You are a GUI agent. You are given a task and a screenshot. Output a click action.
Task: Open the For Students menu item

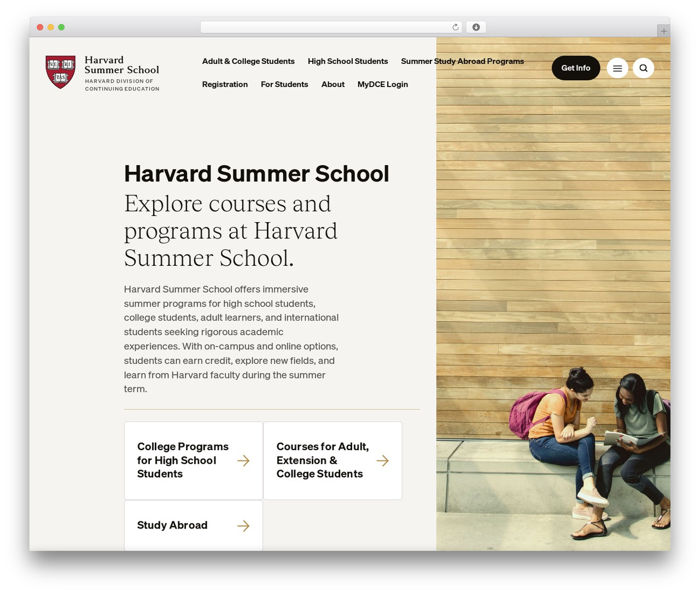point(284,84)
